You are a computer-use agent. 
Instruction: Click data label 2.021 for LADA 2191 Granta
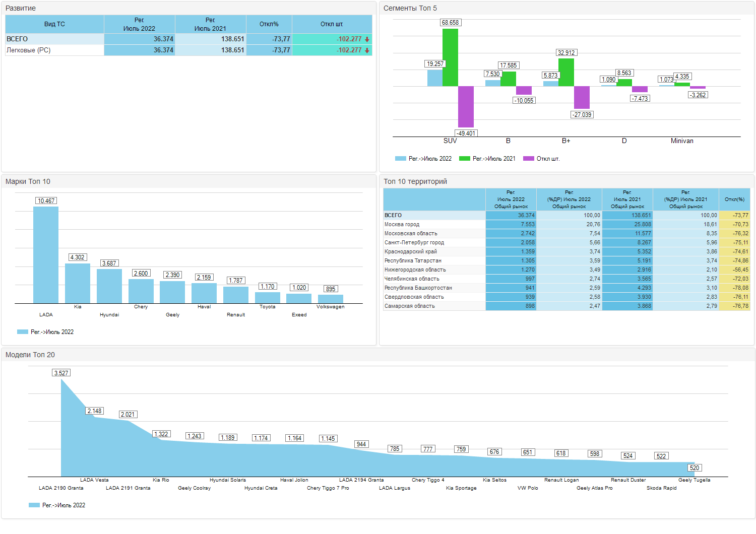[128, 415]
